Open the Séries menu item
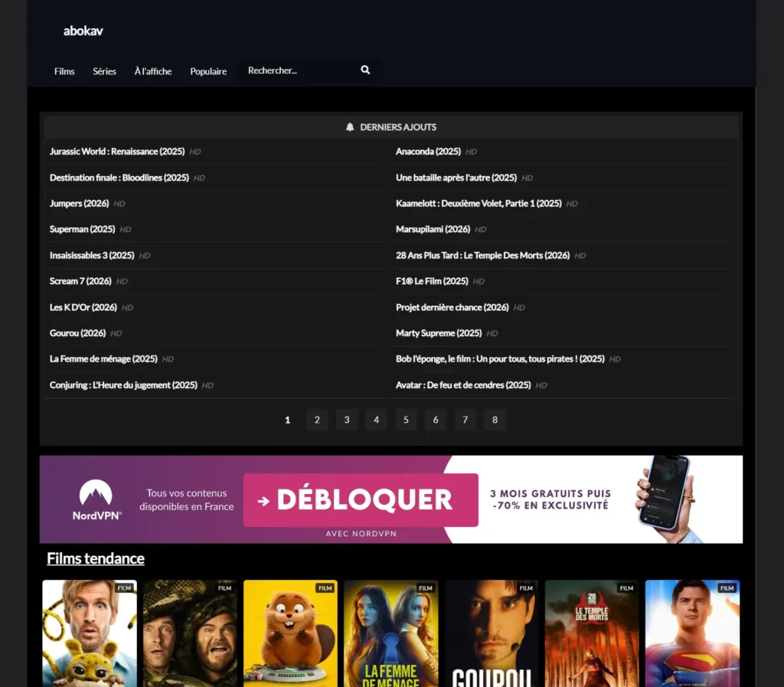 point(104,71)
